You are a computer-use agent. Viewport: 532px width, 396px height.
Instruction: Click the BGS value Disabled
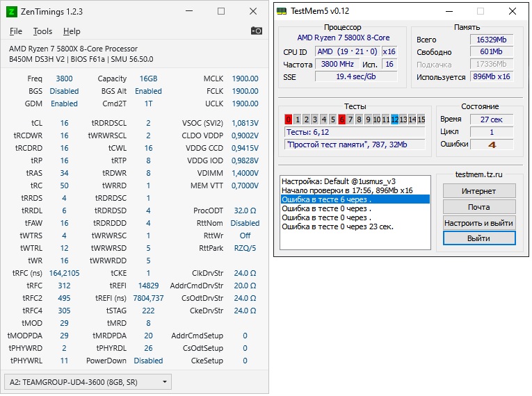(64, 91)
